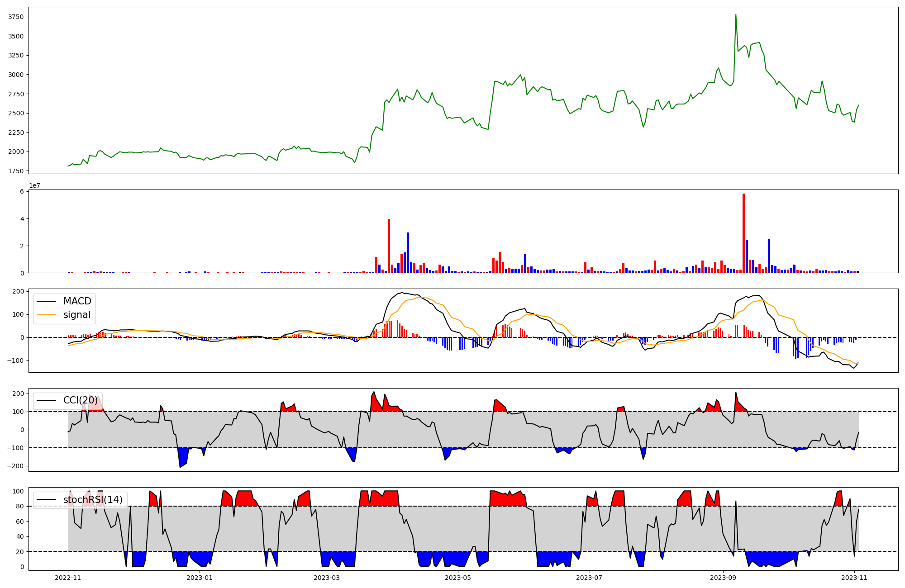Click the tallest red volume bar
Viewport: 905px width, 588px height.
(743, 233)
